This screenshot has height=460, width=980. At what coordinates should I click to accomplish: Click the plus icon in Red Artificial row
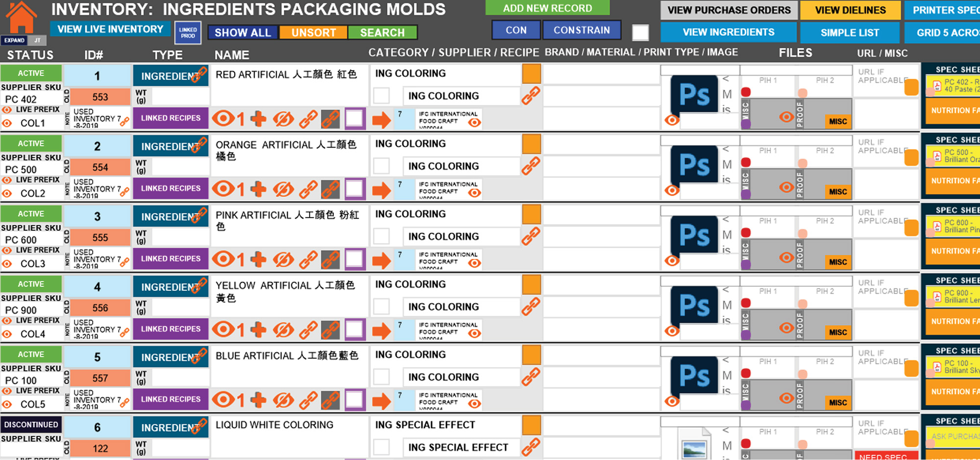[x=258, y=119]
